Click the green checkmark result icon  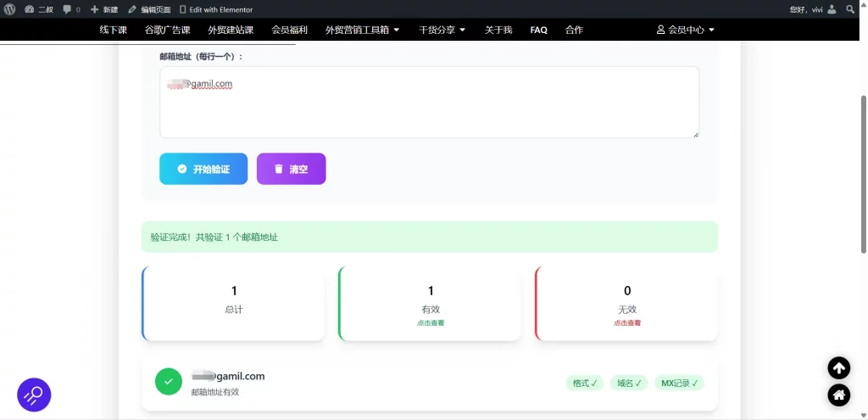[168, 382]
